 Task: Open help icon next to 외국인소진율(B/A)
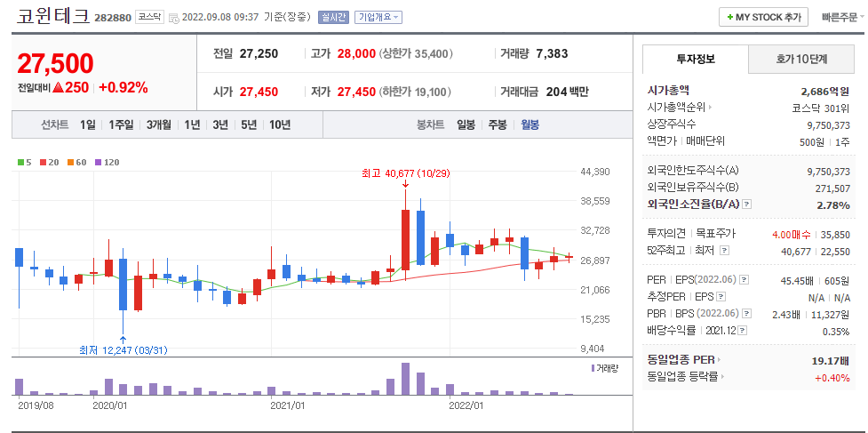pos(747,204)
